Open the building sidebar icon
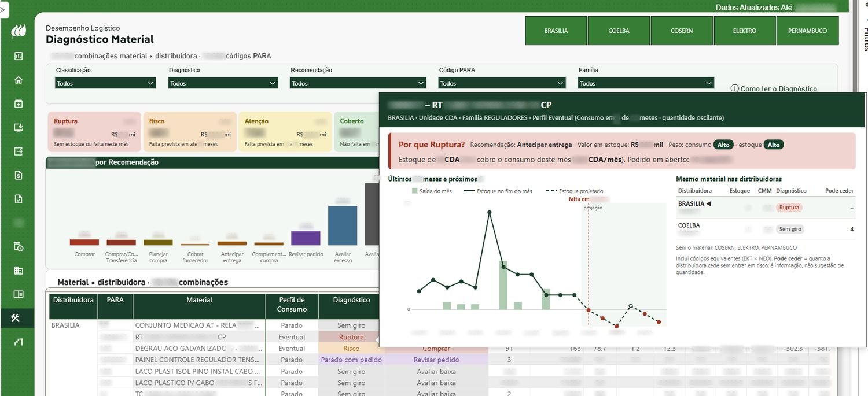 coord(19,271)
